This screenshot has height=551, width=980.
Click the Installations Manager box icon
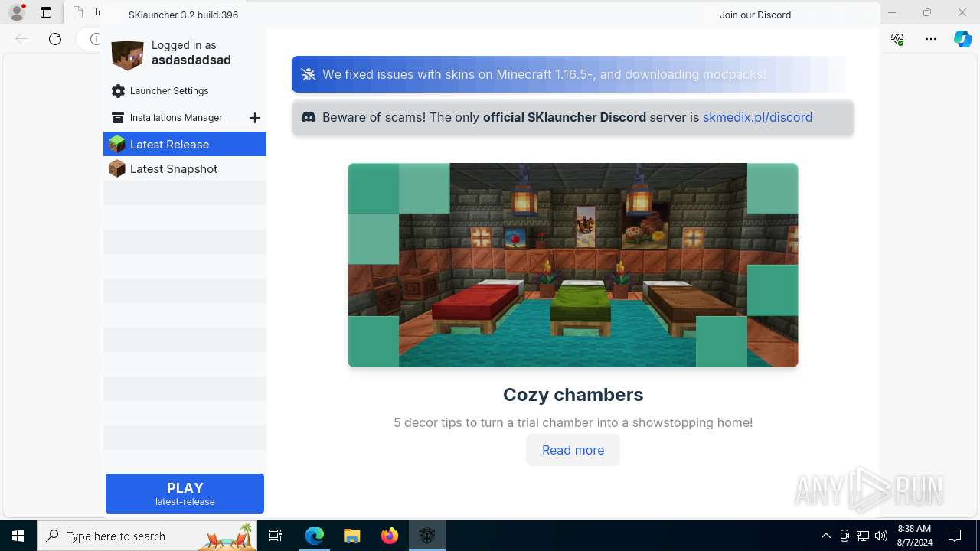118,118
